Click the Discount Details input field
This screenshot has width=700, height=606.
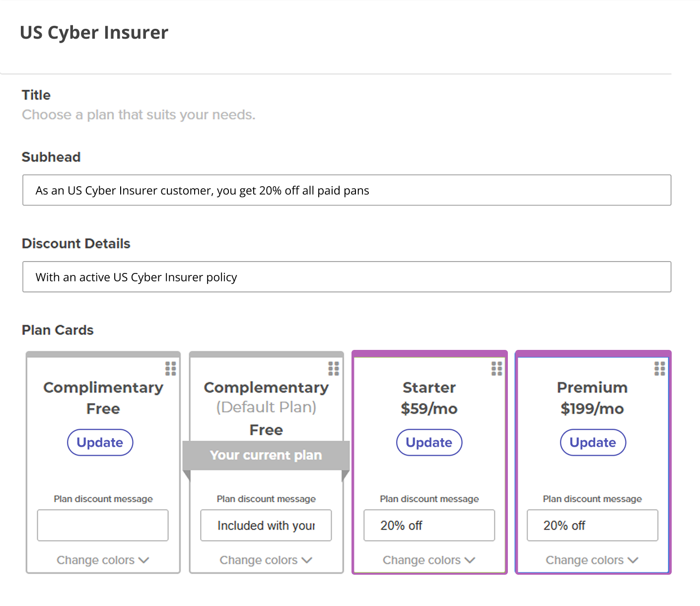(346, 277)
